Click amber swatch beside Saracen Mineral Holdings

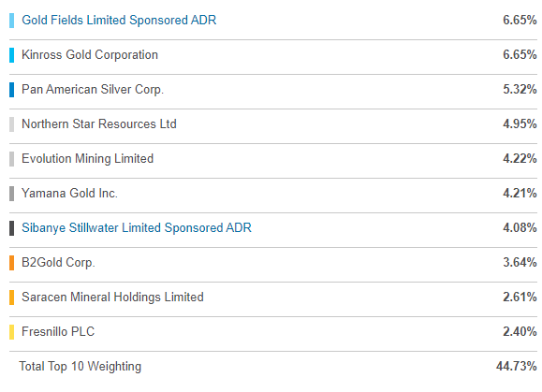click(12, 298)
